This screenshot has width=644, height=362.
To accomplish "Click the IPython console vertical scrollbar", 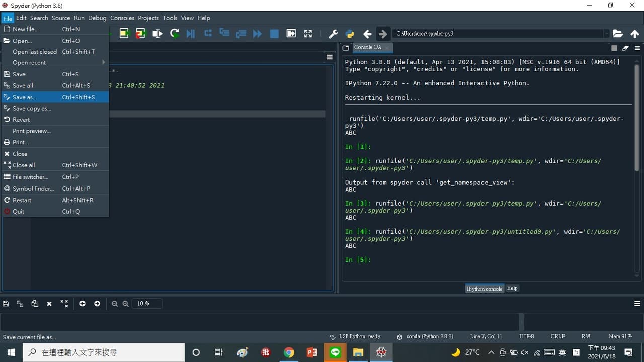I will (636, 118).
